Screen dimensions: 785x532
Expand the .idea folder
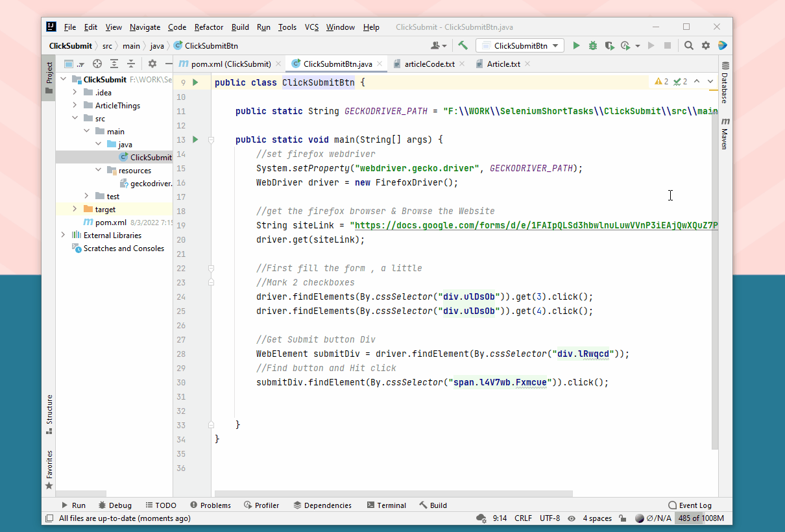pos(75,92)
